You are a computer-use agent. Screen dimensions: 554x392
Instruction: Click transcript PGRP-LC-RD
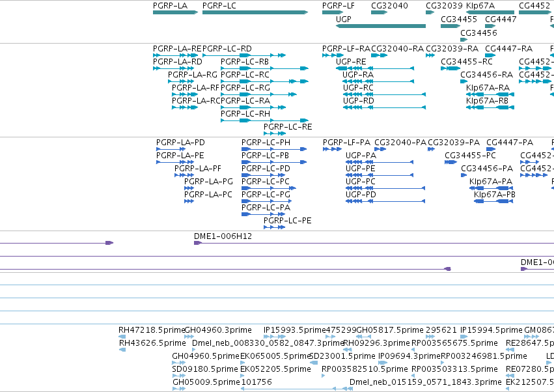tap(244, 55)
